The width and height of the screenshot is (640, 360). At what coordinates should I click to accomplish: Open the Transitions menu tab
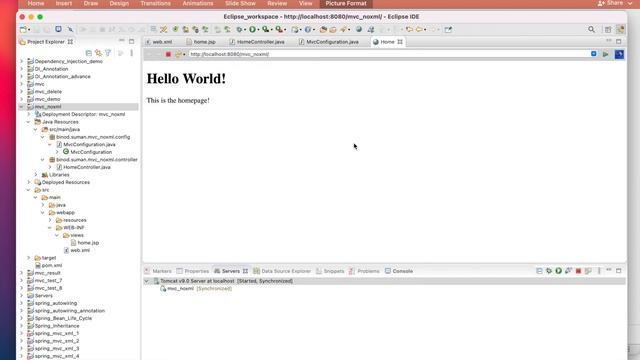[156, 3]
